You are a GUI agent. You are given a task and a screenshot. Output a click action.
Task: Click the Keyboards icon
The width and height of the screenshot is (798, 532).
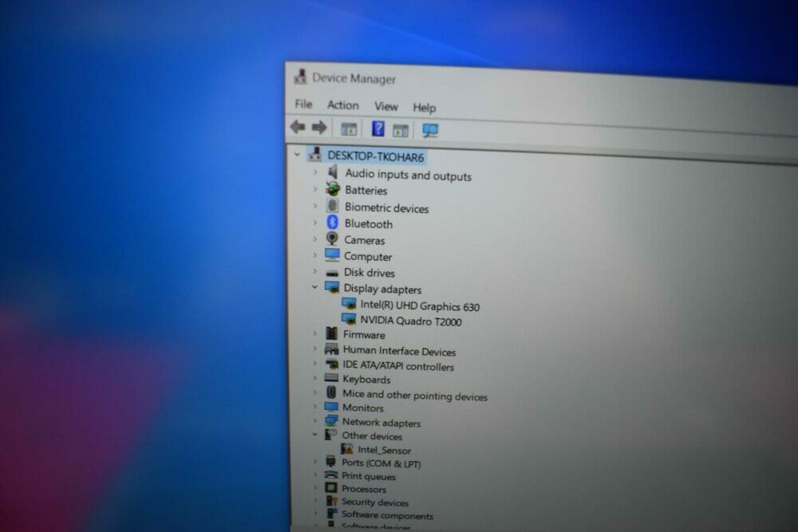click(x=331, y=378)
